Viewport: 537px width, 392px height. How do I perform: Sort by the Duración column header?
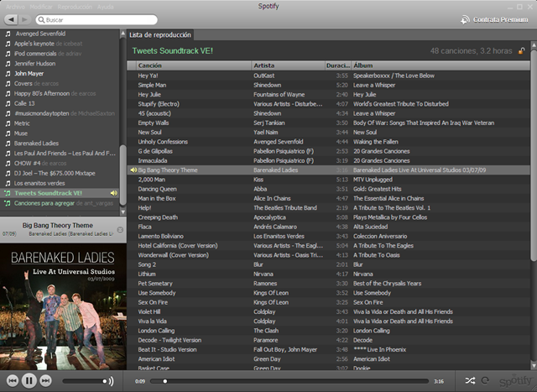337,65
